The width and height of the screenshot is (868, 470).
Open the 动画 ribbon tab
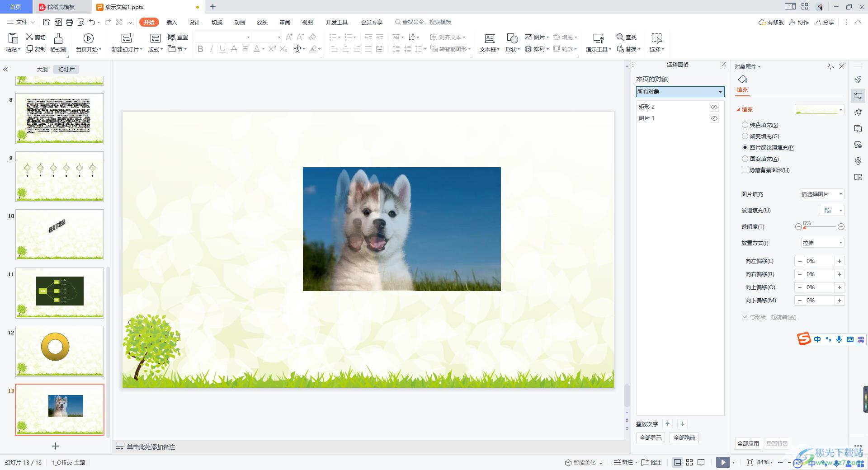pyautogui.click(x=240, y=22)
